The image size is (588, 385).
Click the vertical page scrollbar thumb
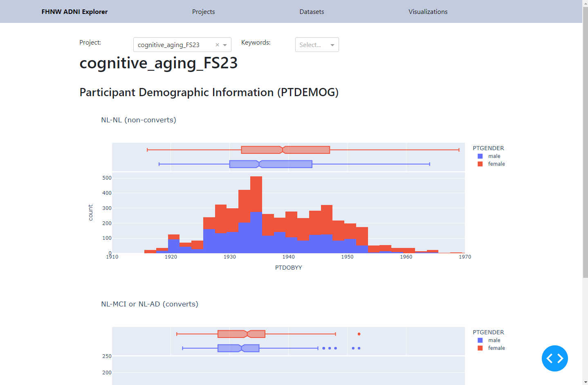coord(585,142)
